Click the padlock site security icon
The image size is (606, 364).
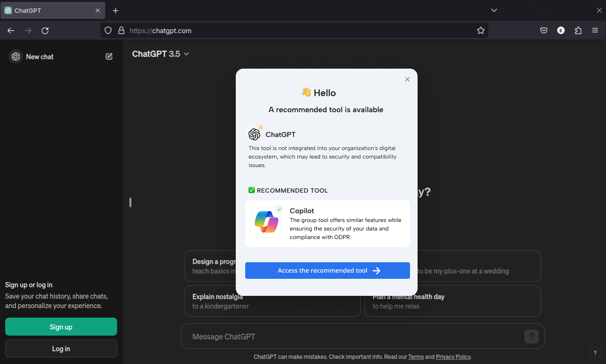pos(122,30)
